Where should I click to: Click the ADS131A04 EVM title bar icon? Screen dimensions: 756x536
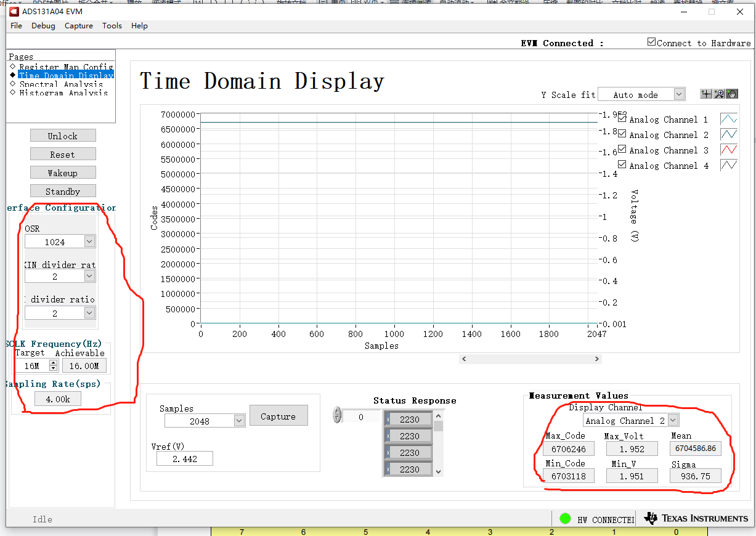click(x=14, y=11)
